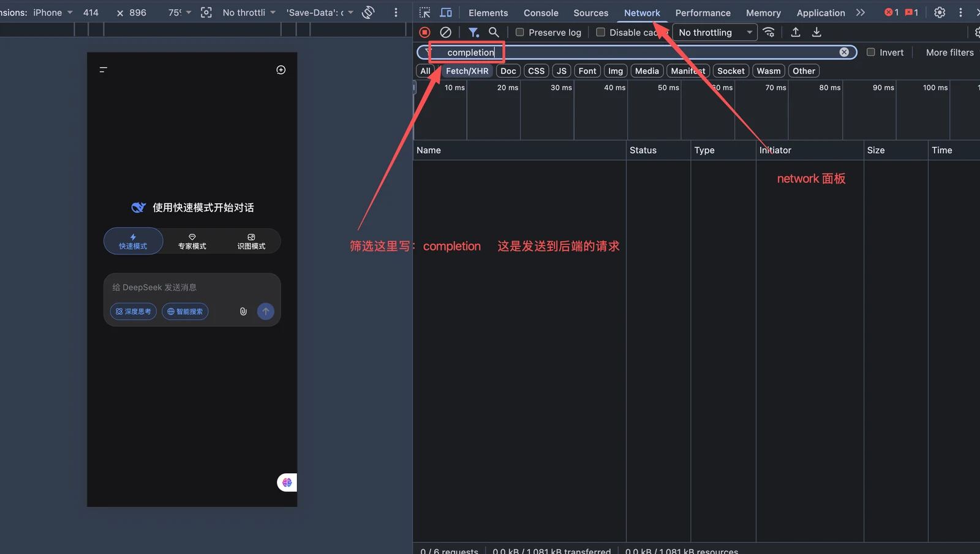Expand more DevTools tabs chevron
The height and width of the screenshot is (554, 980).
[861, 12]
